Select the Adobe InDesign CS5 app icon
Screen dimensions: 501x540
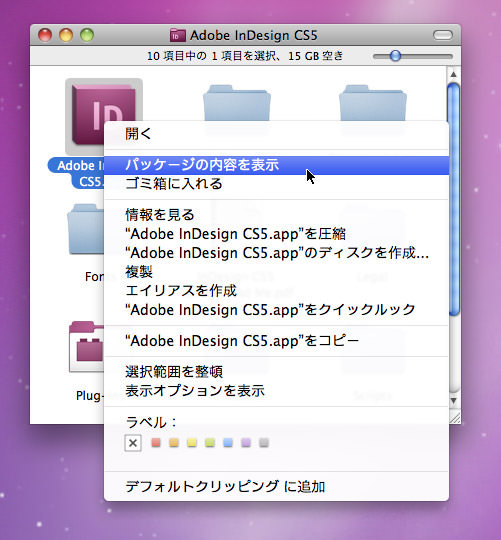(103, 115)
